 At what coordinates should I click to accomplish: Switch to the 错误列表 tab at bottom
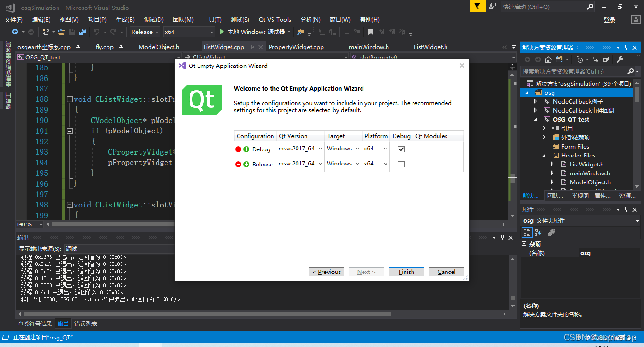pyautogui.click(x=86, y=324)
